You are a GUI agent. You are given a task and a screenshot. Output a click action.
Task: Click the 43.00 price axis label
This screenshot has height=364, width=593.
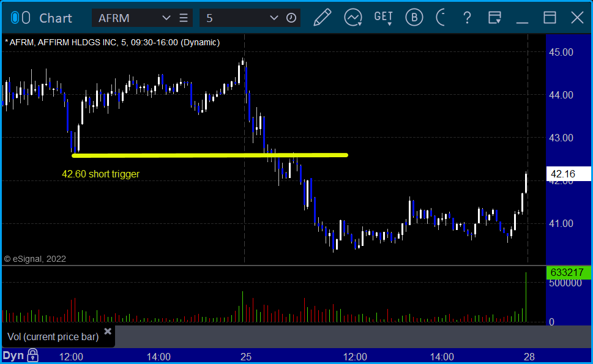[561, 138]
